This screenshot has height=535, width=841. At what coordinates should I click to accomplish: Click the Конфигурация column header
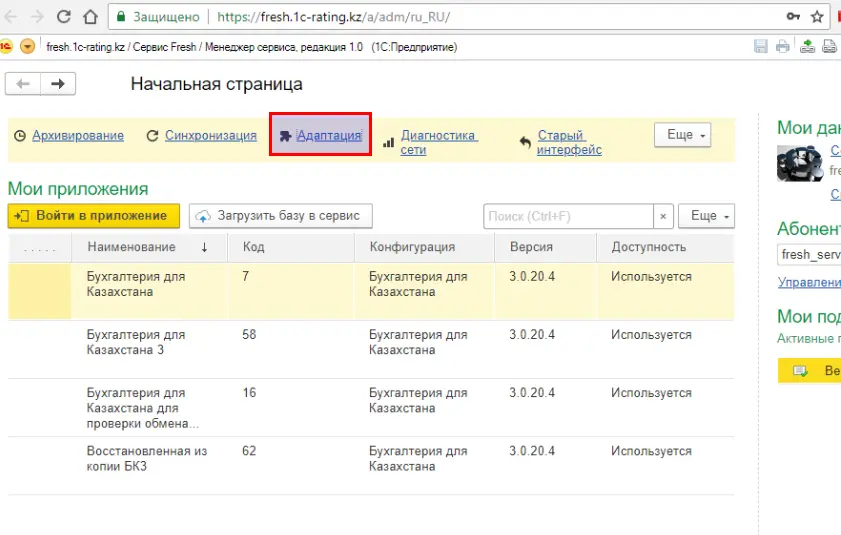424,247
